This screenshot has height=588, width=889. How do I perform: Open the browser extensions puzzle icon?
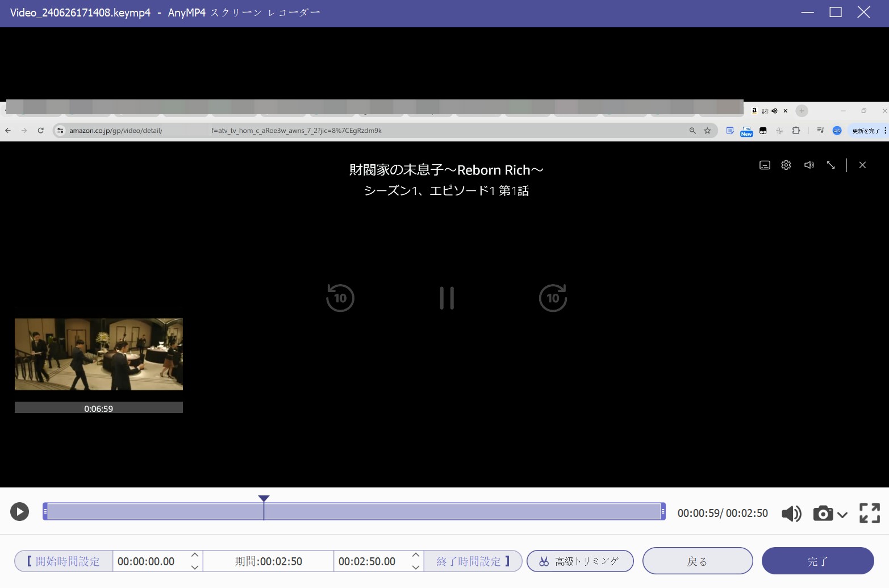click(796, 131)
